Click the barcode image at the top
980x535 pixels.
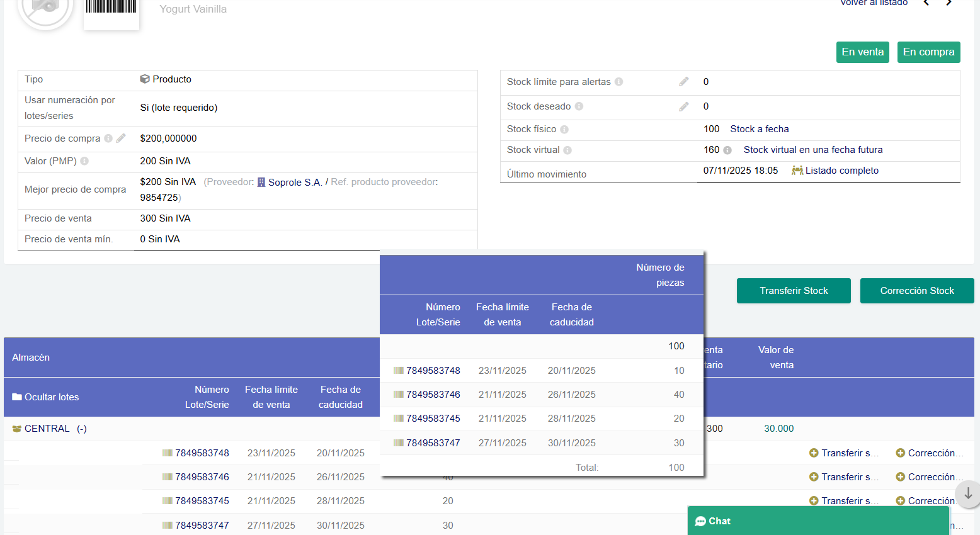[111, 9]
